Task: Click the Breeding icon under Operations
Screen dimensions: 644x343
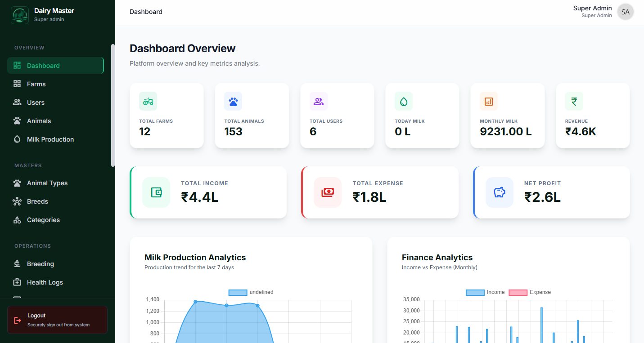Action: pos(17,263)
